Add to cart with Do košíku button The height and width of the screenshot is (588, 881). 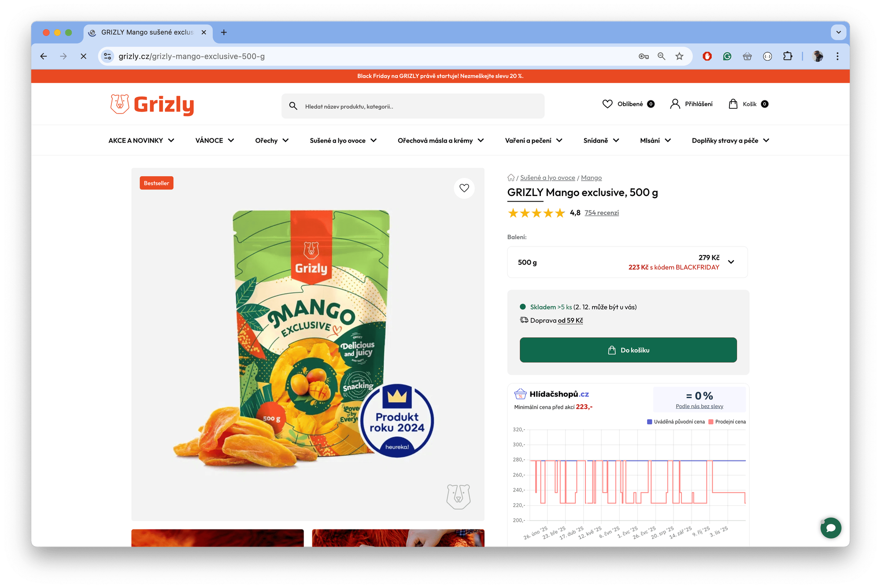coord(628,350)
